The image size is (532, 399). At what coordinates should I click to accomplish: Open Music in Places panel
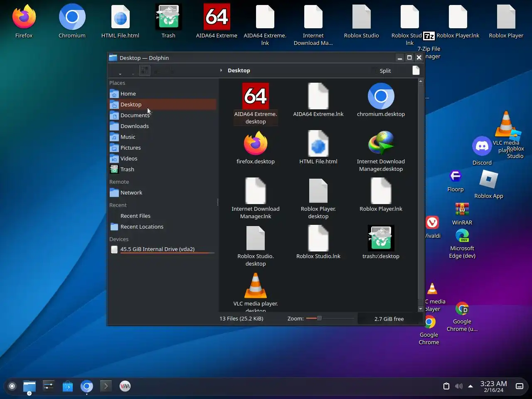(162, 137)
